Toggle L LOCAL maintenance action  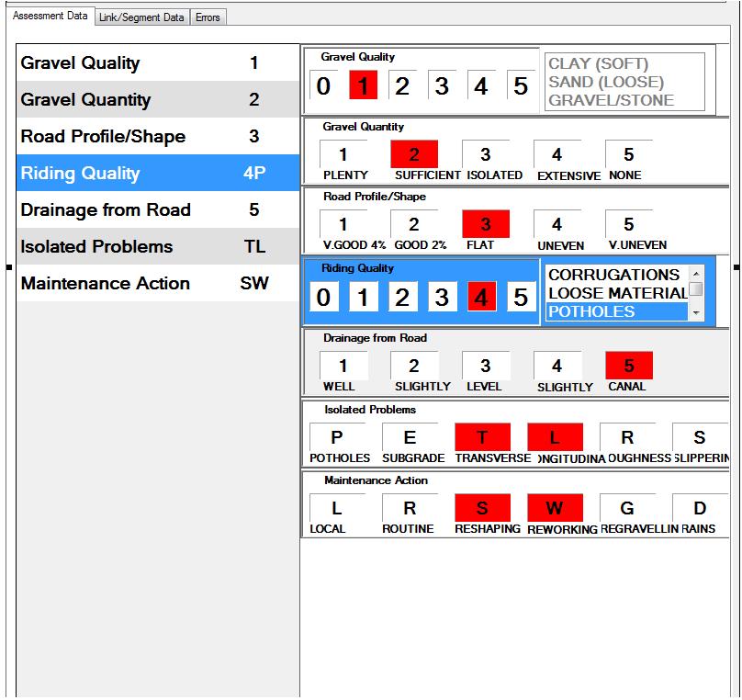[337, 508]
